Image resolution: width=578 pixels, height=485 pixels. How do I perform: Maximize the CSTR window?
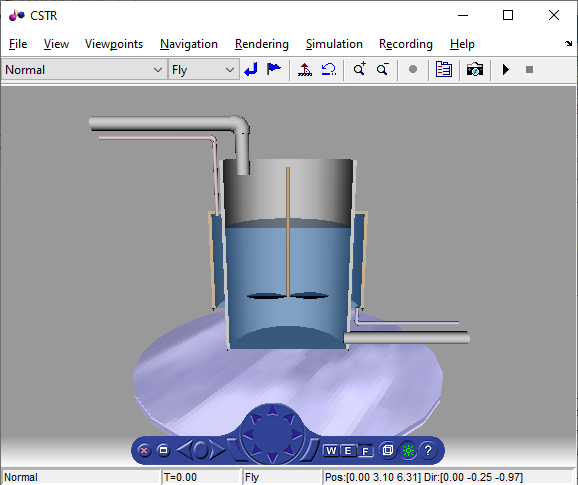[508, 15]
